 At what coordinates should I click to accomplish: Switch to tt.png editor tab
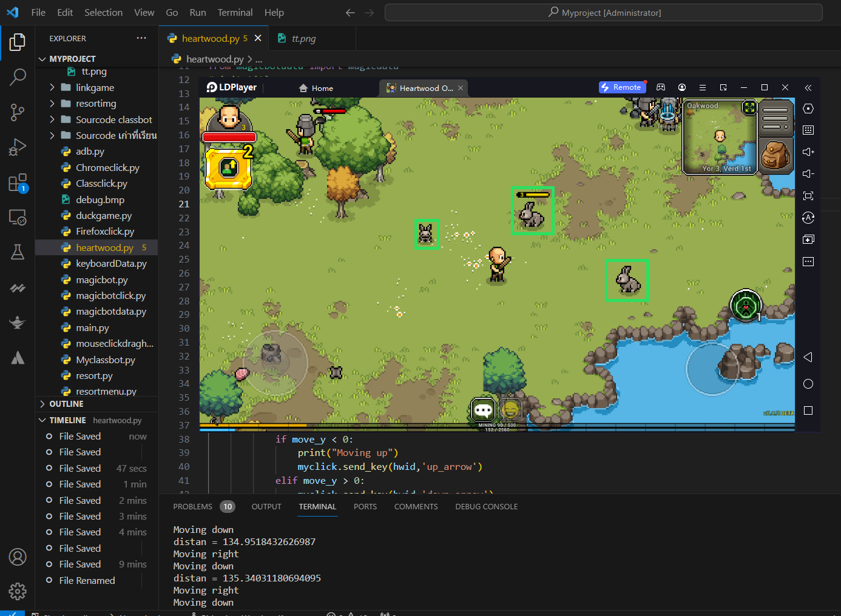(303, 38)
